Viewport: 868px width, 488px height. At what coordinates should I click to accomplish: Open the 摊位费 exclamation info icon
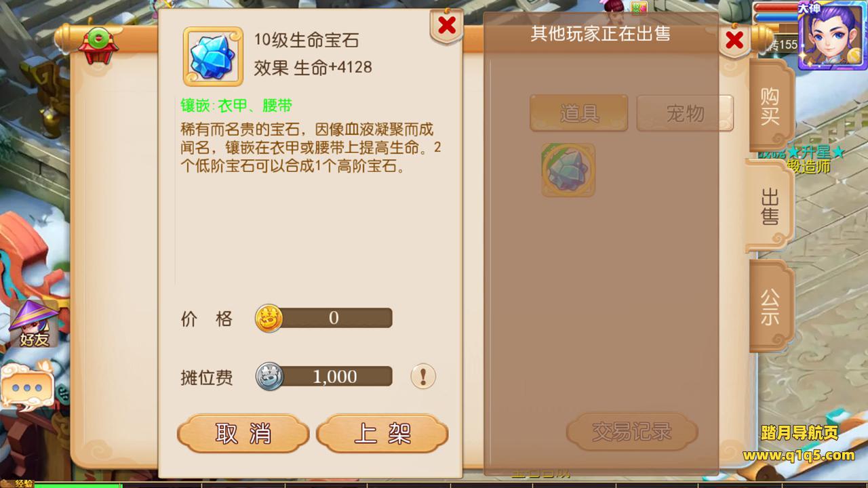click(423, 376)
